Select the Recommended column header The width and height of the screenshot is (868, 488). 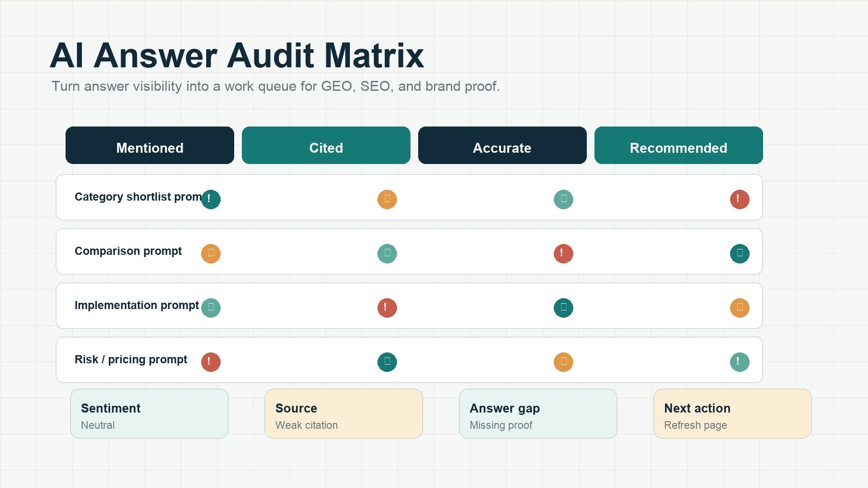point(679,145)
